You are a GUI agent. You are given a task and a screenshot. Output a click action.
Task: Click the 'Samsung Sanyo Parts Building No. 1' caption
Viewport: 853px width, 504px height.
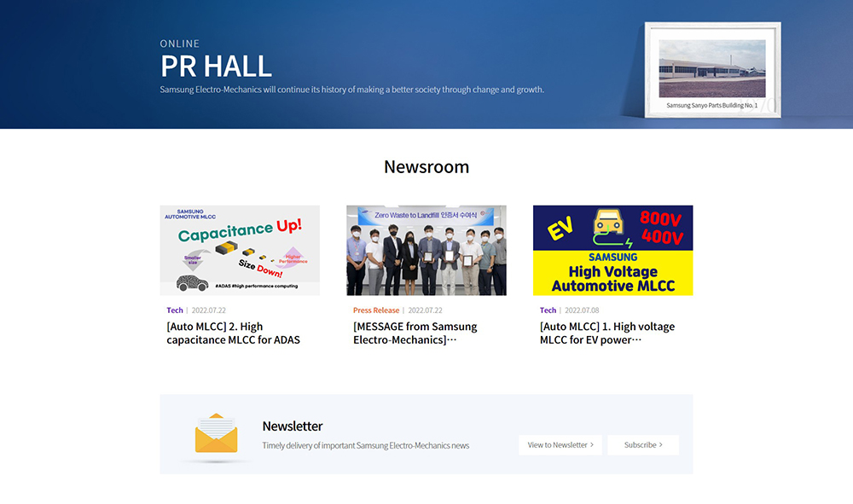click(712, 106)
